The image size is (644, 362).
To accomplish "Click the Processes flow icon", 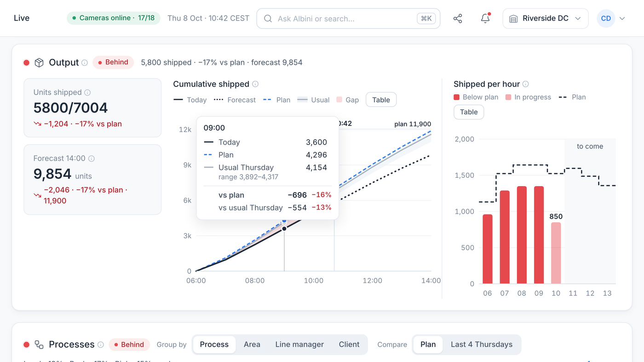I will point(39,345).
